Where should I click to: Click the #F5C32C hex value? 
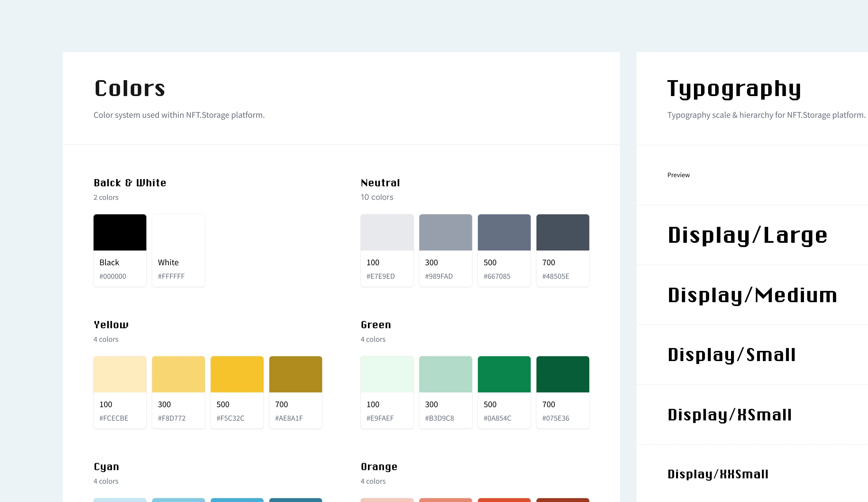coord(230,418)
